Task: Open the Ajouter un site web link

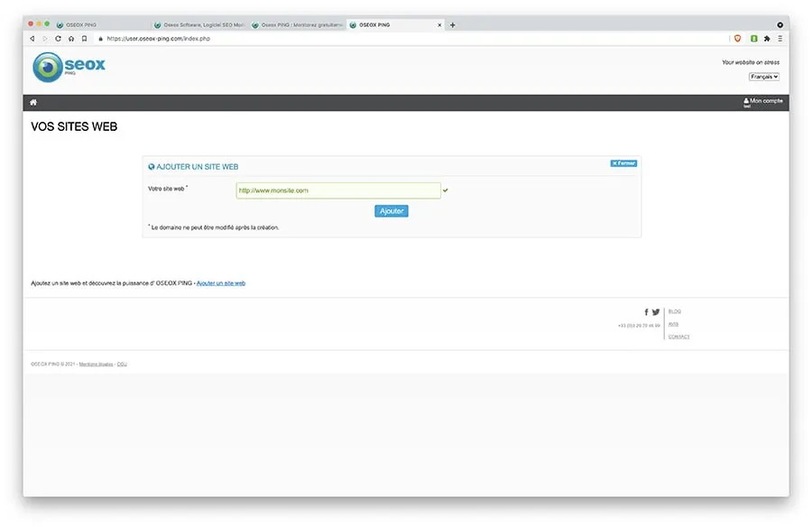Action: pyautogui.click(x=221, y=283)
